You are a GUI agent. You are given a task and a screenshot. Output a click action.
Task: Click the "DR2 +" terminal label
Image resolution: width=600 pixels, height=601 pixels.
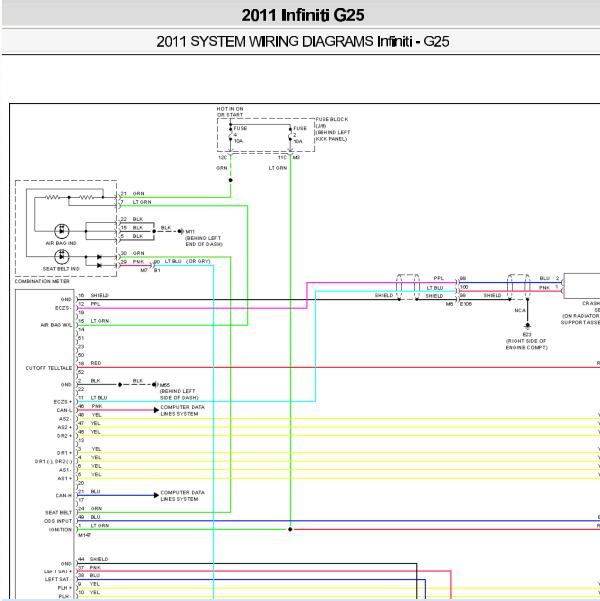64,436
